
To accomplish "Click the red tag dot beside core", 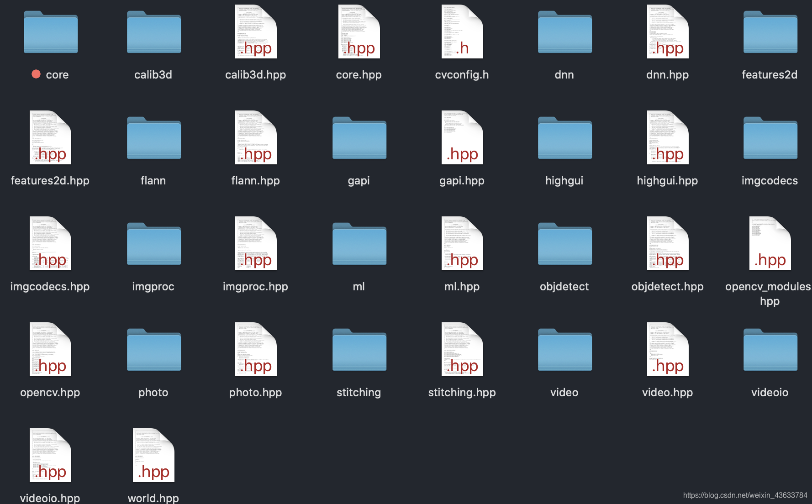I will pyautogui.click(x=36, y=74).
